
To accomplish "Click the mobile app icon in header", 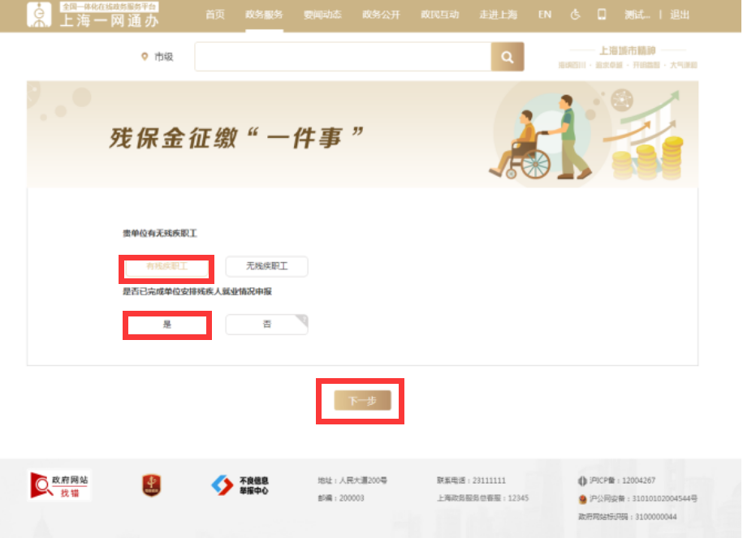I will click(x=601, y=14).
